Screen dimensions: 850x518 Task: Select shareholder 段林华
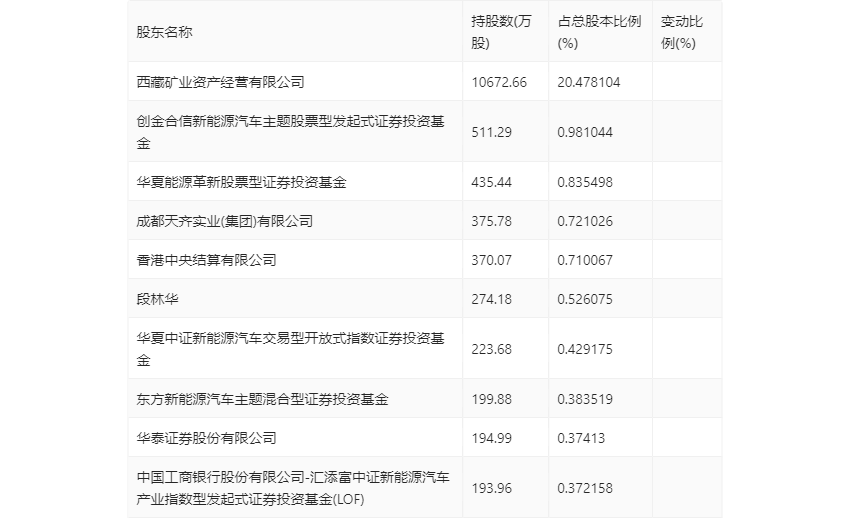(157, 299)
